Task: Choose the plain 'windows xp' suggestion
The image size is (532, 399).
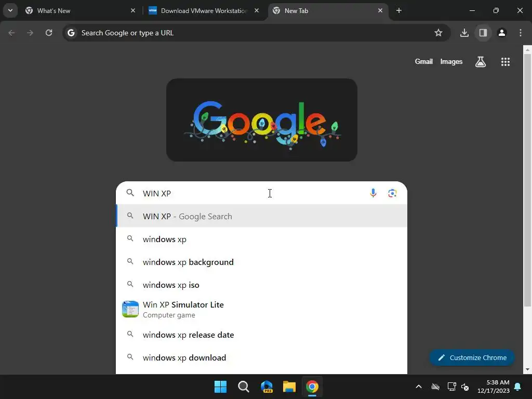Action: pyautogui.click(x=262, y=239)
